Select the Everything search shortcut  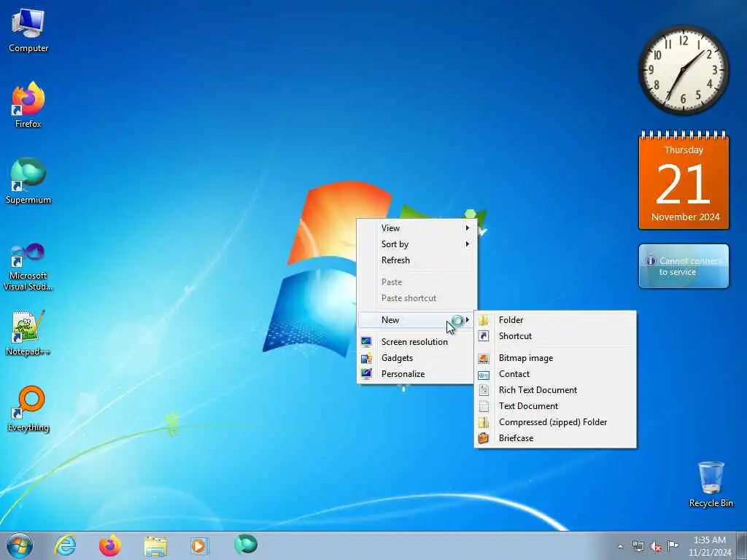tap(28, 408)
